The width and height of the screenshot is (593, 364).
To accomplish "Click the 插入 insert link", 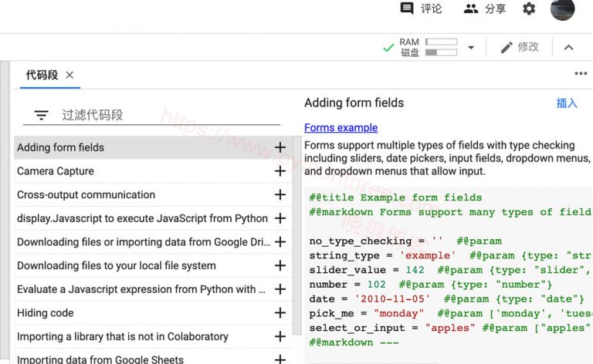I will pos(567,103).
